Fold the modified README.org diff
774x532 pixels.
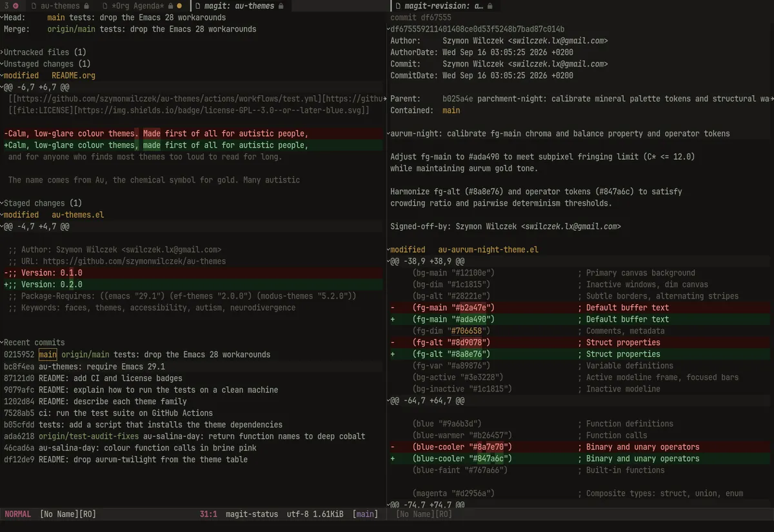[2, 75]
